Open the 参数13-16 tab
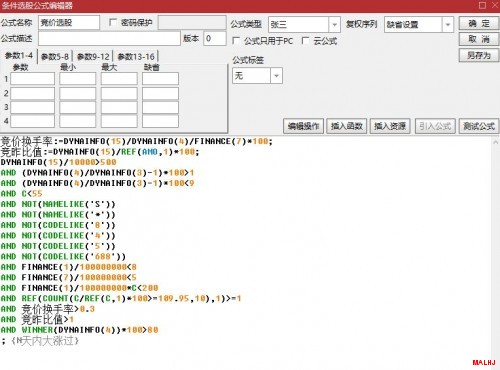Image resolution: width=500 pixels, height=370 pixels. pyautogui.click(x=136, y=57)
